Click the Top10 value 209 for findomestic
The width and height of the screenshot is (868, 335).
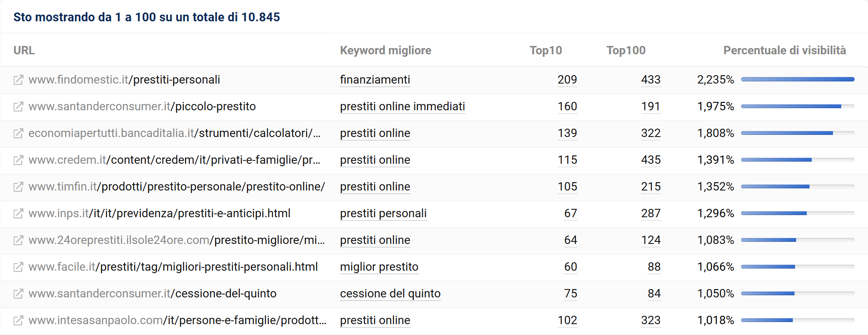coord(567,79)
